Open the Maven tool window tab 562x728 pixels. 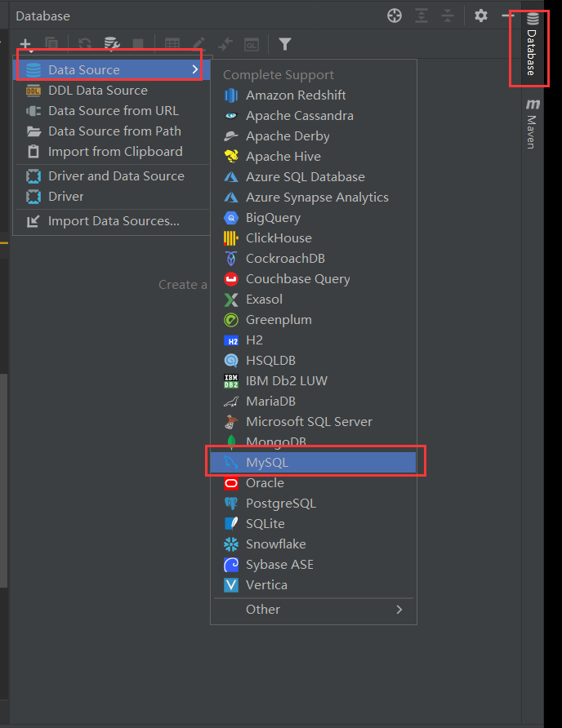point(532,124)
